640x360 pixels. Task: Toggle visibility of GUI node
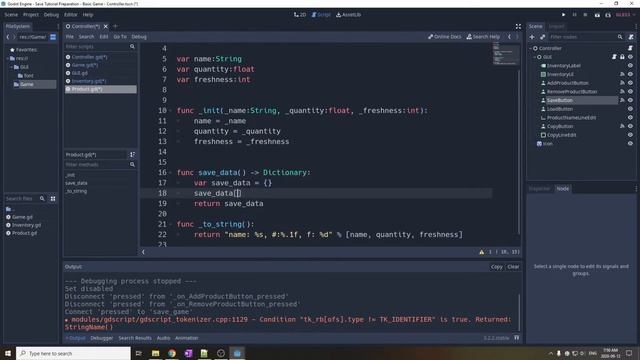tap(630, 57)
